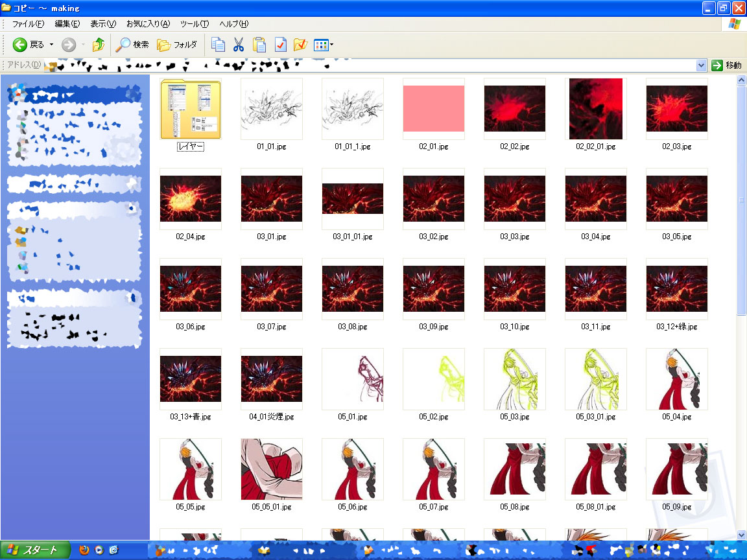This screenshot has height=560, width=747.
Task: Expand the address bar dropdown arrow
Action: 701,65
